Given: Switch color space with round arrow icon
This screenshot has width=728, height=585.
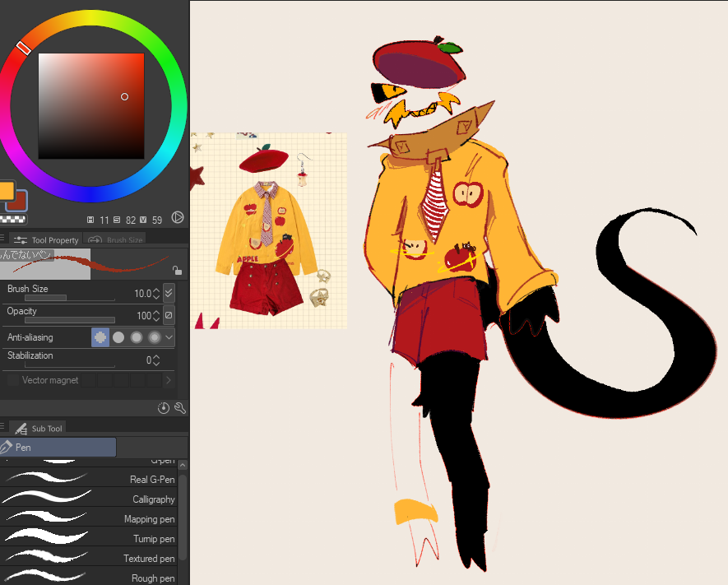Looking at the screenshot, I should (x=178, y=217).
